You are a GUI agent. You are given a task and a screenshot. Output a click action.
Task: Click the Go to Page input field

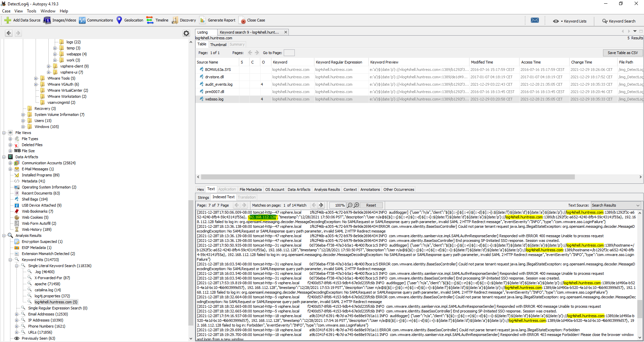pos(289,53)
